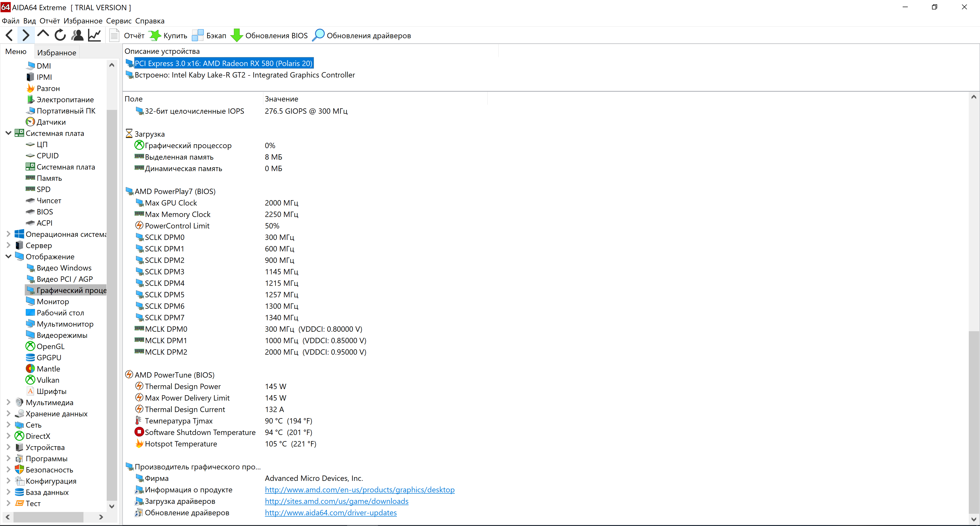Expand the Сеть tree node
Image resolution: width=980 pixels, height=526 pixels.
pos(8,425)
